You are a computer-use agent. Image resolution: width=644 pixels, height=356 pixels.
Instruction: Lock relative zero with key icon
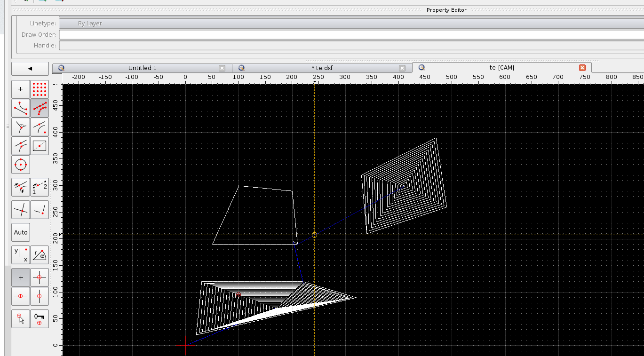[40, 319]
